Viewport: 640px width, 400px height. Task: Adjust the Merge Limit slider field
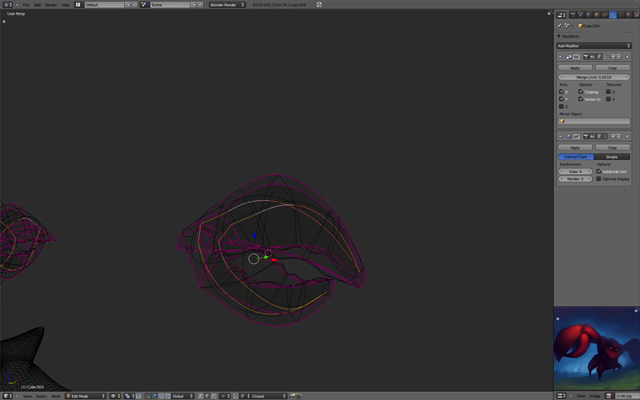tap(595, 77)
